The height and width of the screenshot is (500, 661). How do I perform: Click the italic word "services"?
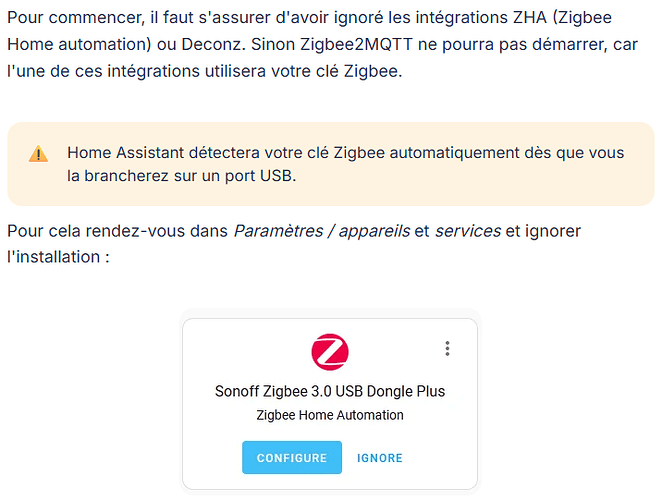[x=468, y=232]
